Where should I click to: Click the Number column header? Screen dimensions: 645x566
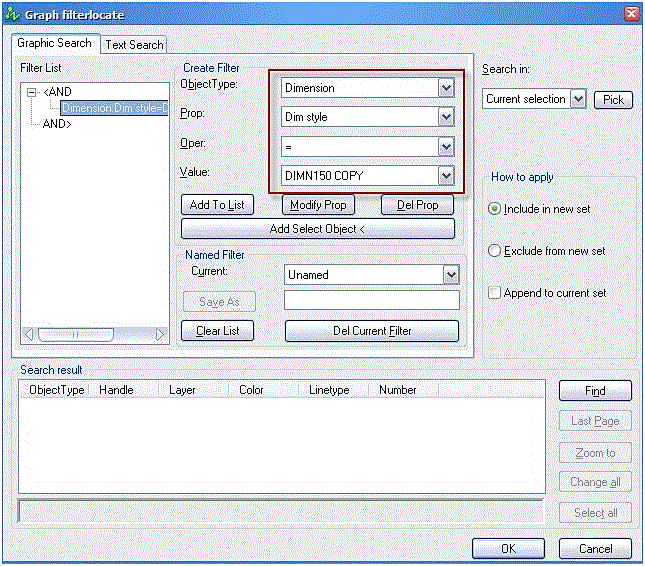(x=404, y=390)
